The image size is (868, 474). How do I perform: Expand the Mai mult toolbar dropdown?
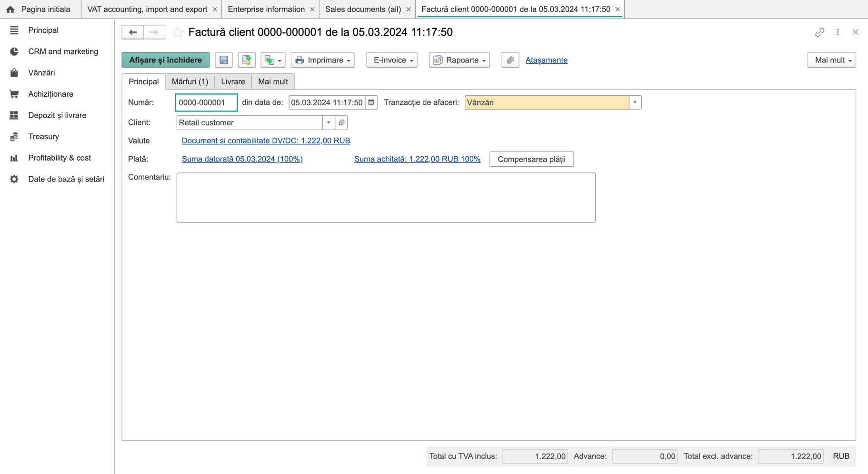[831, 60]
